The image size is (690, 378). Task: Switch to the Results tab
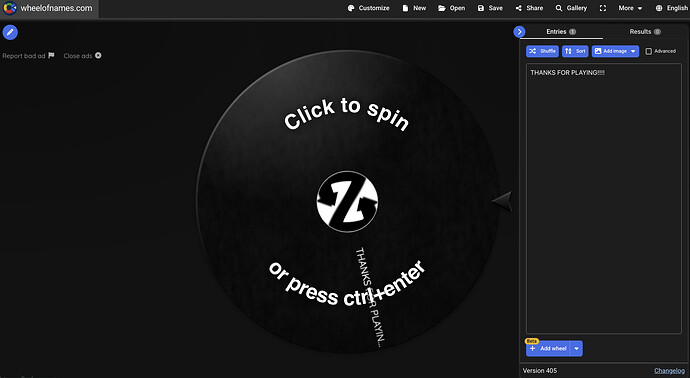[x=645, y=32]
